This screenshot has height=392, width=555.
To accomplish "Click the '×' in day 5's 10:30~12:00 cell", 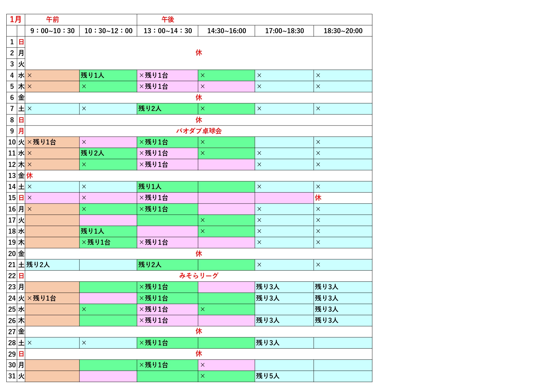I will click(84, 87).
